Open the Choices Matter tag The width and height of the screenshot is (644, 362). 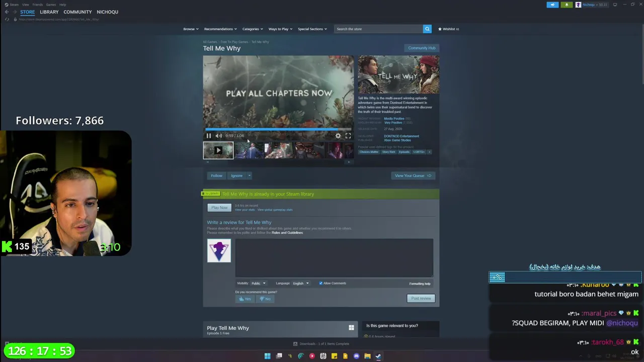(369, 152)
